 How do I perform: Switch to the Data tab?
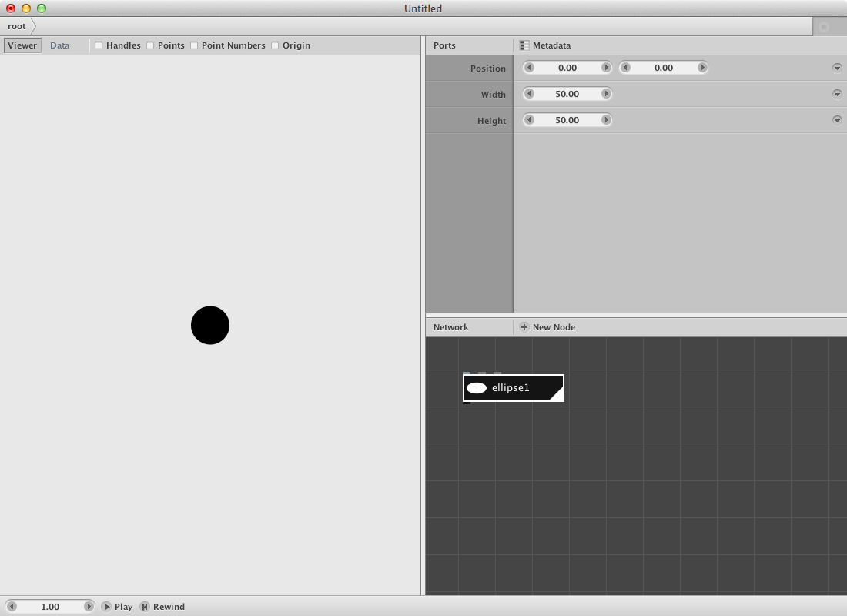59,45
